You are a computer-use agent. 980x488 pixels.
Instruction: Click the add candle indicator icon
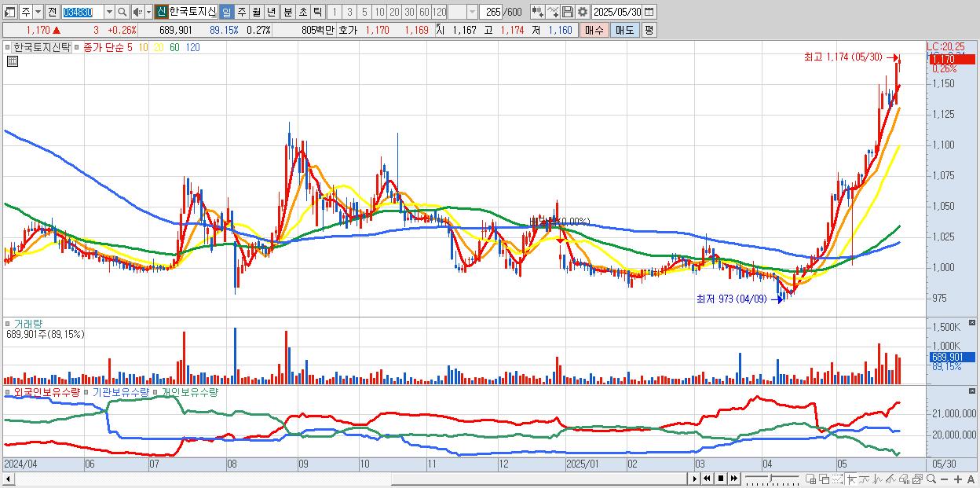click(x=537, y=12)
